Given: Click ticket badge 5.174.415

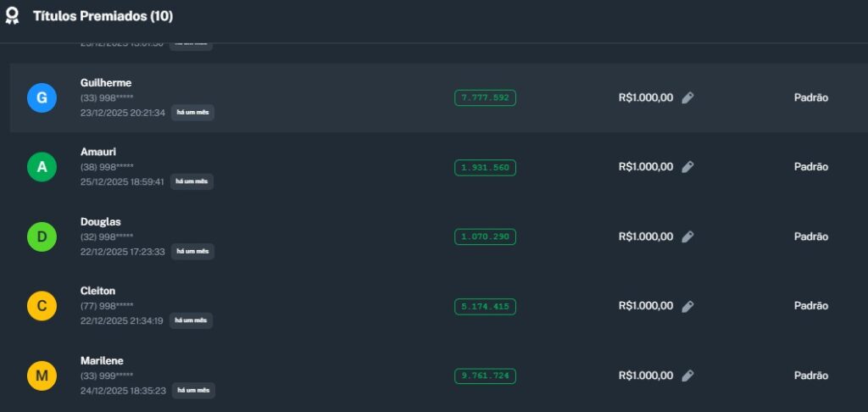Looking at the screenshot, I should 485,306.
